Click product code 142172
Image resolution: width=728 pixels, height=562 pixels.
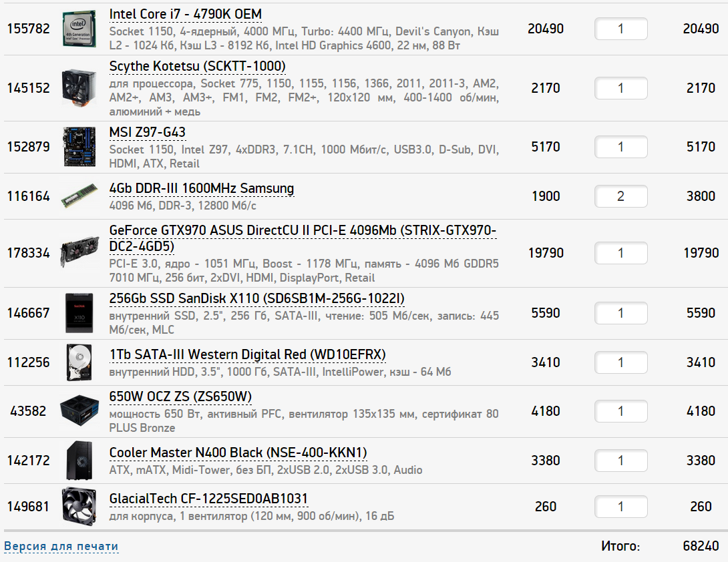pyautogui.click(x=28, y=461)
